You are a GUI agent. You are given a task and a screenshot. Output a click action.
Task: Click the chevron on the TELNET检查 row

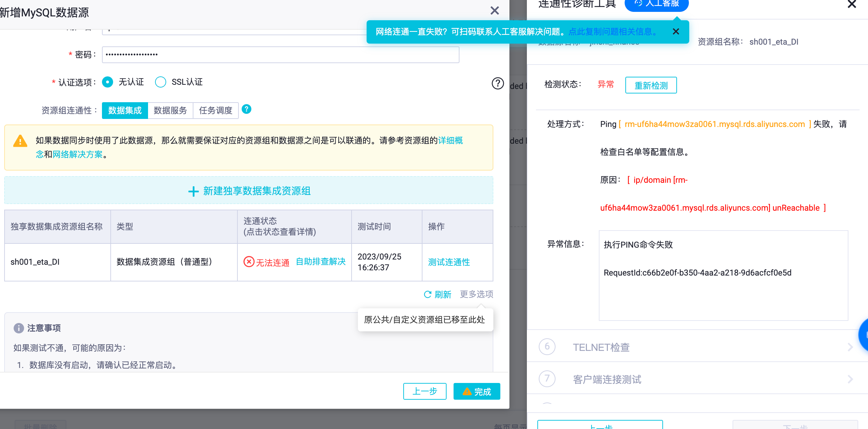click(x=850, y=347)
